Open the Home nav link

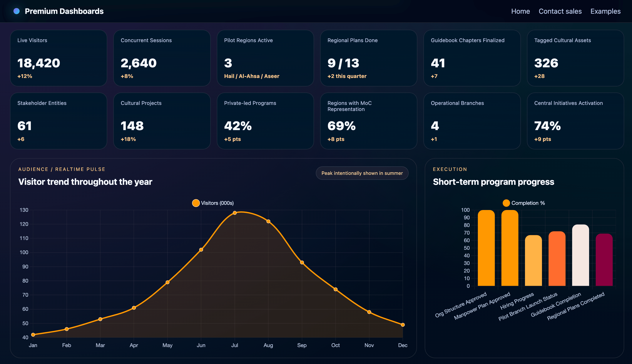click(520, 11)
